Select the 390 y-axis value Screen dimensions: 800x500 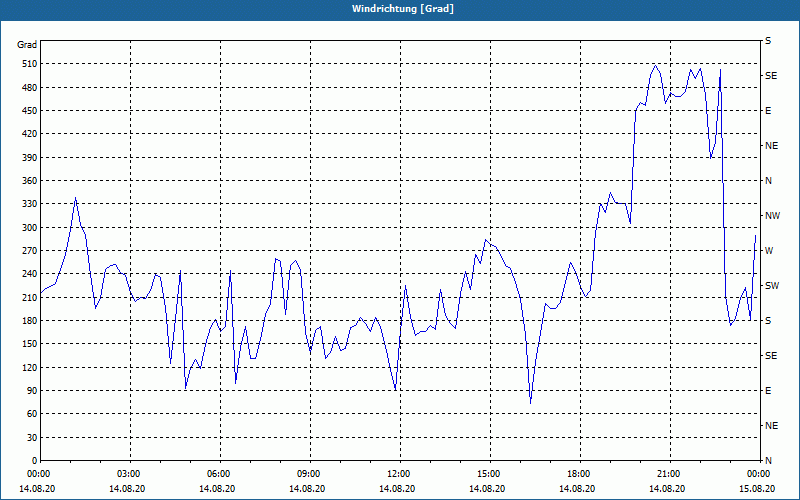[30, 158]
